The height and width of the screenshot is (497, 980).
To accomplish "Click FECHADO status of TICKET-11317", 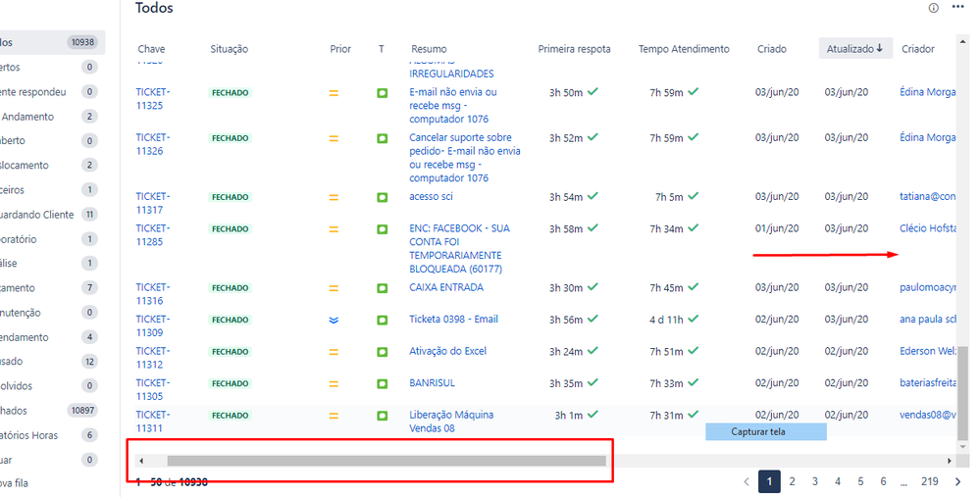I will (230, 197).
